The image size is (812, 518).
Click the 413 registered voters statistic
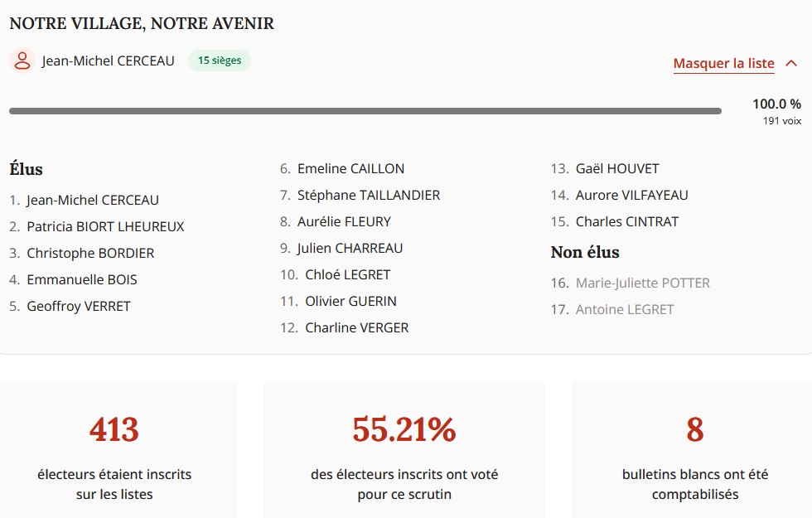pos(114,429)
